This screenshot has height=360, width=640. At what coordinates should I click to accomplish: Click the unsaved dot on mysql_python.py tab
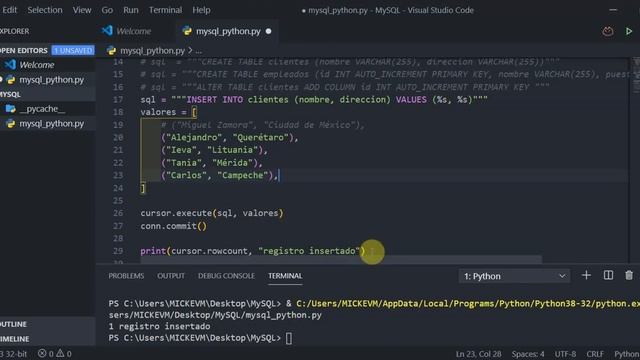269,31
